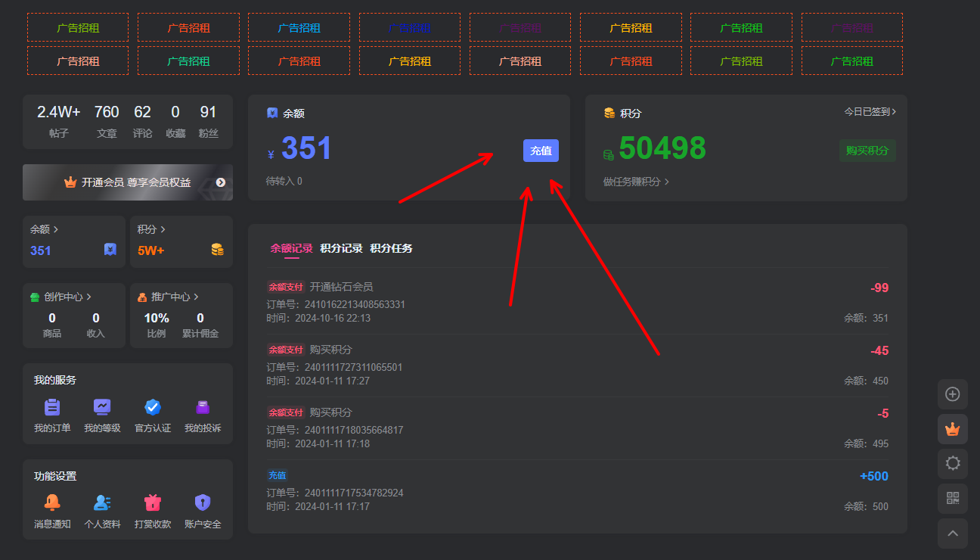Click the 官方认证 verification badge icon
Image resolution: width=980 pixels, height=560 pixels.
coord(153,407)
